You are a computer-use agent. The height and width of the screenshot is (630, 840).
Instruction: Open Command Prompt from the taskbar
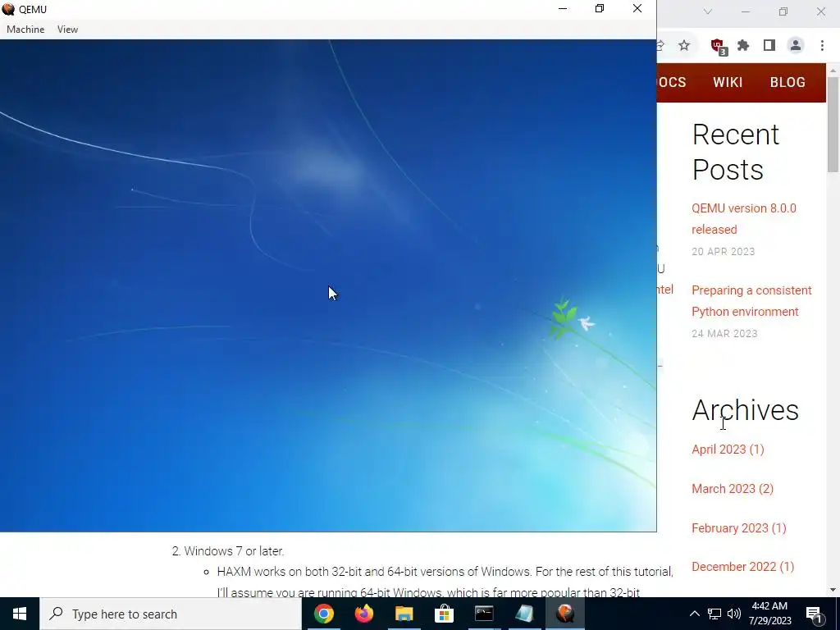pos(484,614)
